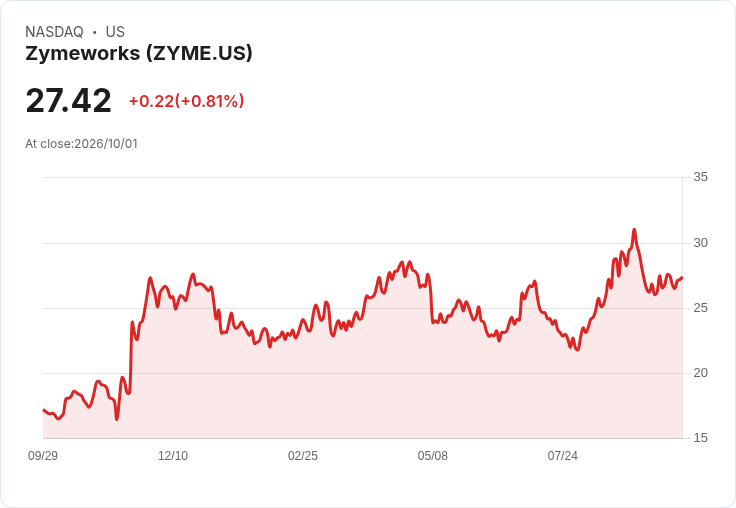Click the line's starting point at left edge

pos(44,410)
